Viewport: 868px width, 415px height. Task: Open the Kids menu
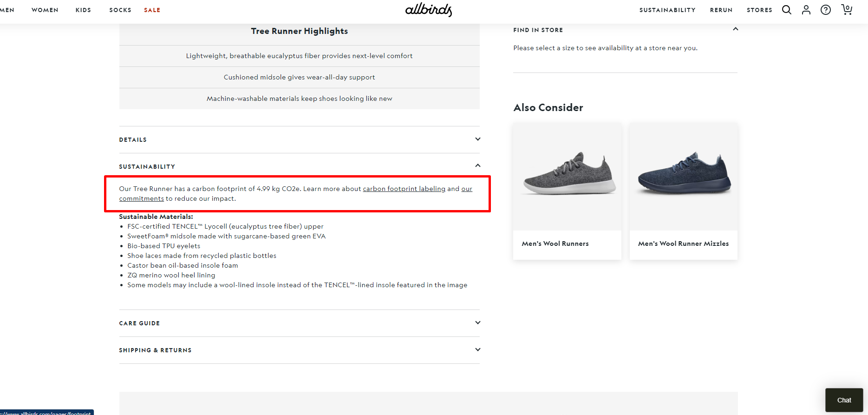tap(84, 10)
